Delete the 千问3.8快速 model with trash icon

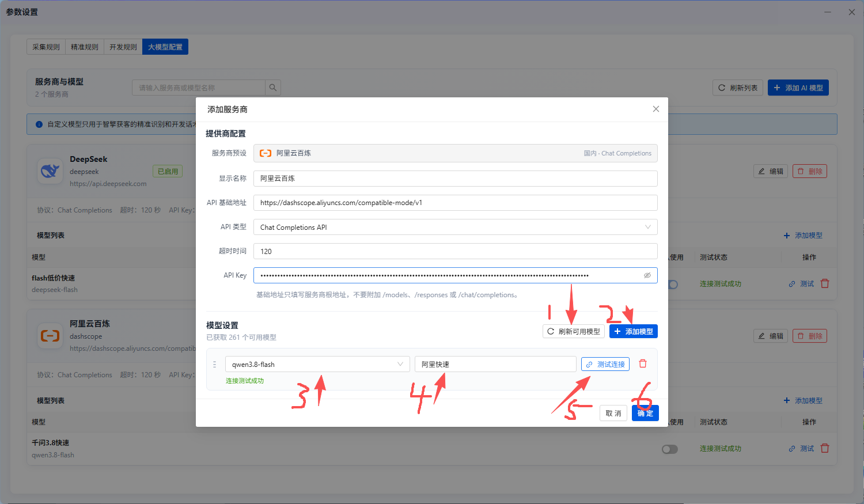pos(825,448)
